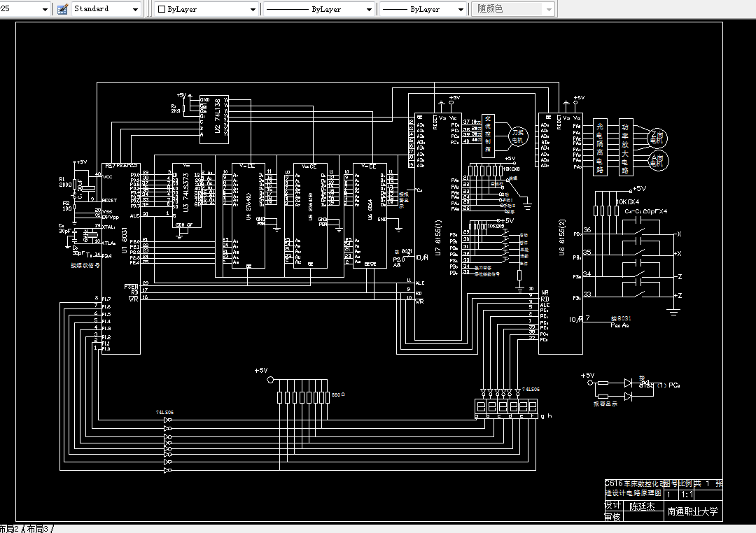The width and height of the screenshot is (756, 533).
Task: Expand the partially visible dropdown ending in 25
Action: (24, 9)
